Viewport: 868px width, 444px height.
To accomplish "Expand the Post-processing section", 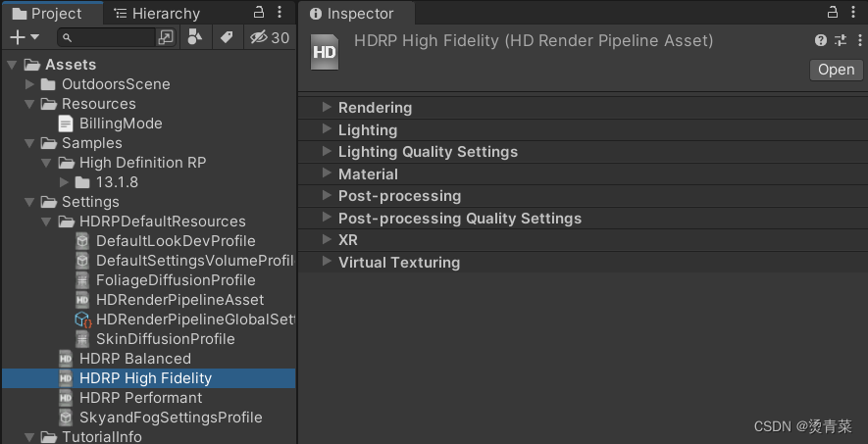I will [328, 196].
